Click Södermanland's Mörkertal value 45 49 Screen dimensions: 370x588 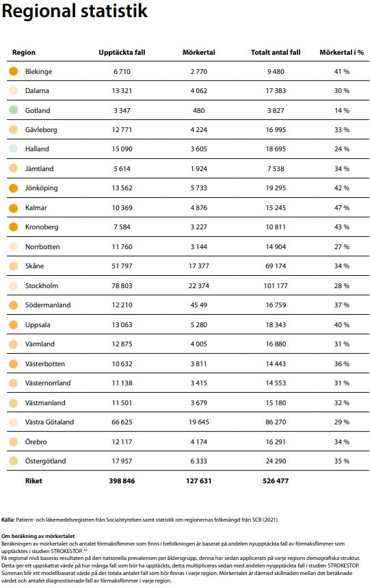(198, 305)
